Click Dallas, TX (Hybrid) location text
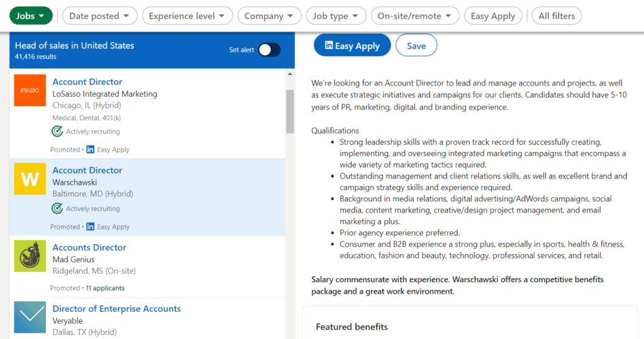 (85, 332)
